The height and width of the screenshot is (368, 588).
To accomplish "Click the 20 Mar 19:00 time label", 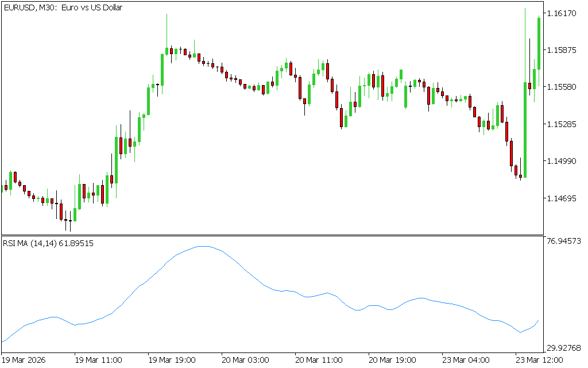I will click(392, 360).
